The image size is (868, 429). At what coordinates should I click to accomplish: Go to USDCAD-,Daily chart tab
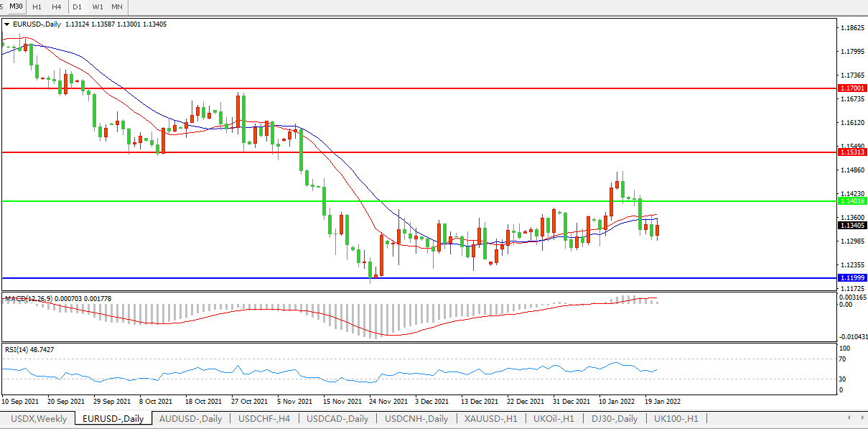pos(337,418)
